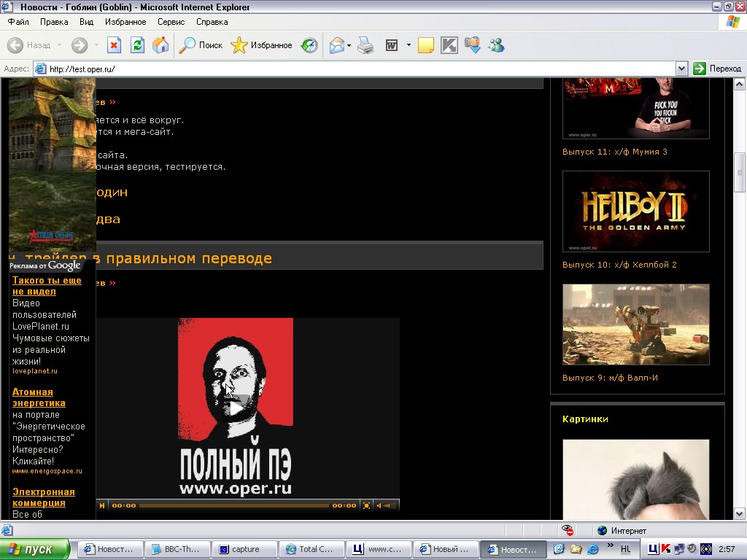The height and width of the screenshot is (560, 747).
Task: Open the Справка menu
Action: pos(212,22)
